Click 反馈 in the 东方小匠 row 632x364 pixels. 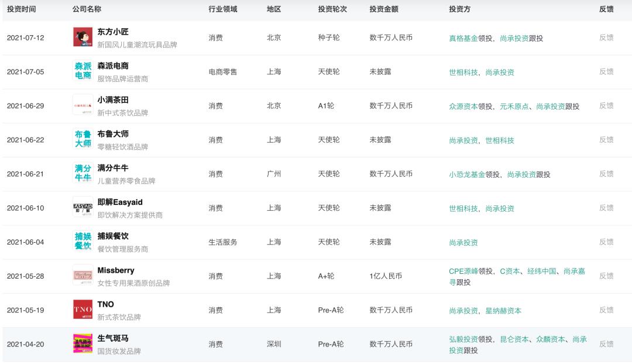pyautogui.click(x=606, y=38)
